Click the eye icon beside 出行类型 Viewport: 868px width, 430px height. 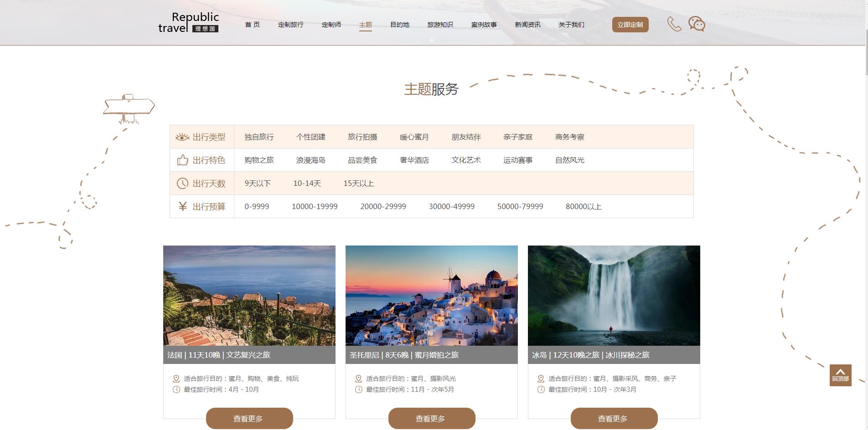point(182,136)
